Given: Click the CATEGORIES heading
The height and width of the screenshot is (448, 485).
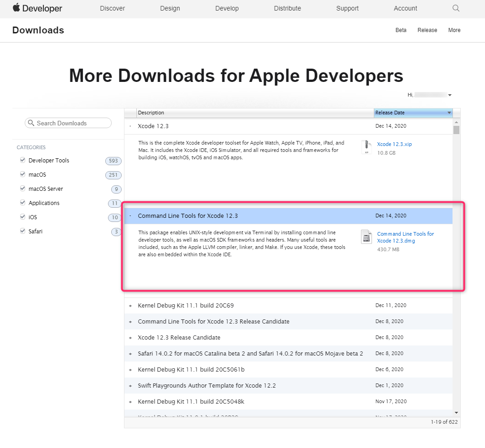Looking at the screenshot, I should click(x=31, y=147).
